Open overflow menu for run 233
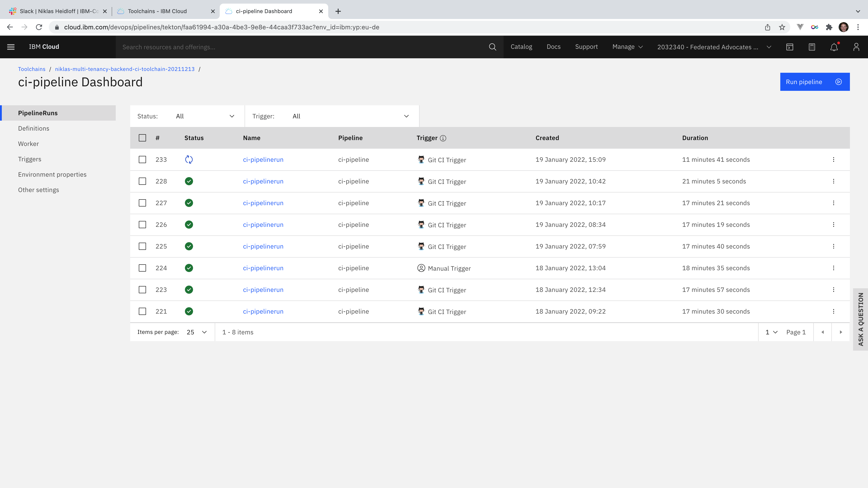 click(x=833, y=160)
